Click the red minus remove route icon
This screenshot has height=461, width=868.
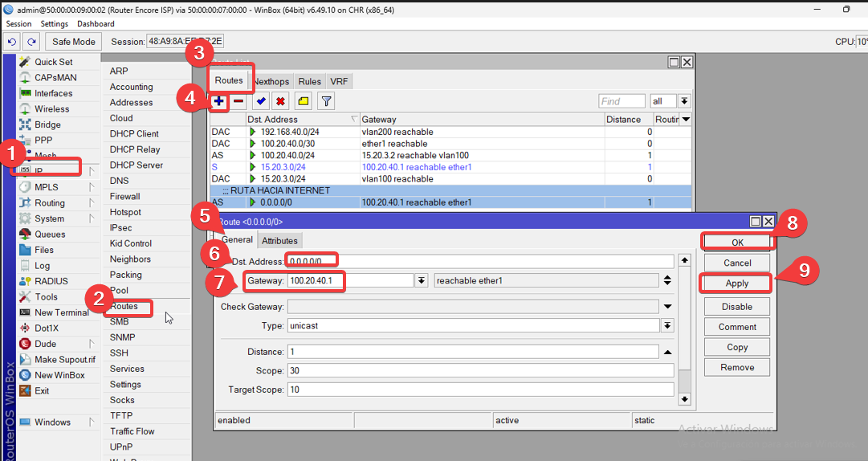238,101
